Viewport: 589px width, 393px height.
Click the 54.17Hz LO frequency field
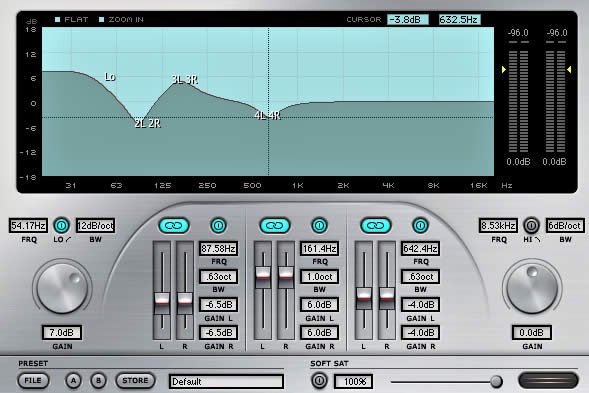[28, 226]
